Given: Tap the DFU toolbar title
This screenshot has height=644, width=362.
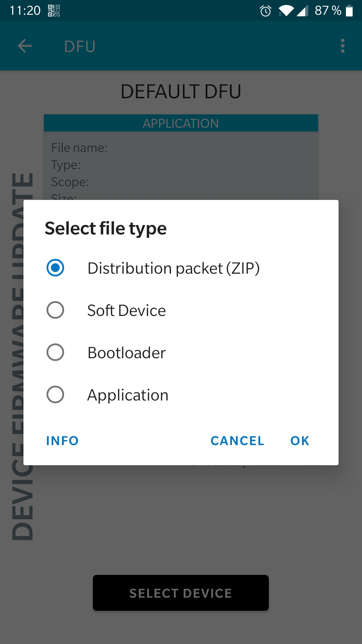Looking at the screenshot, I should 80,46.
